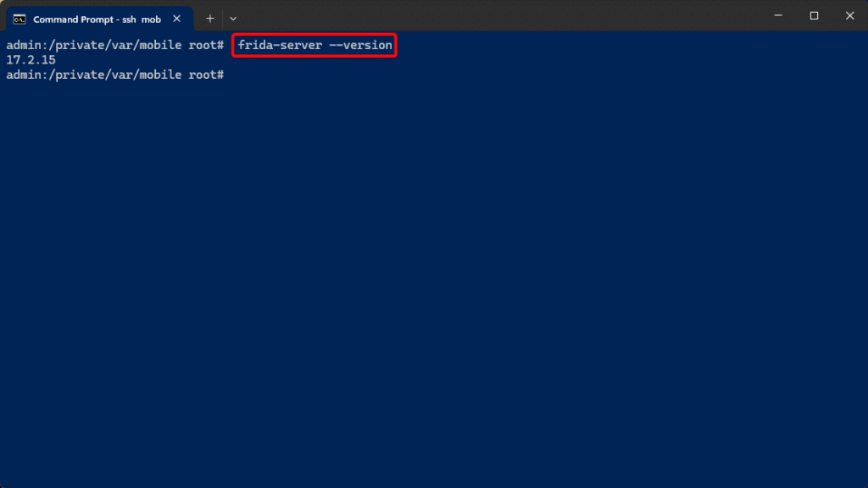Click the last empty root# prompt line
Screen dimensions: 868x488
115,75
